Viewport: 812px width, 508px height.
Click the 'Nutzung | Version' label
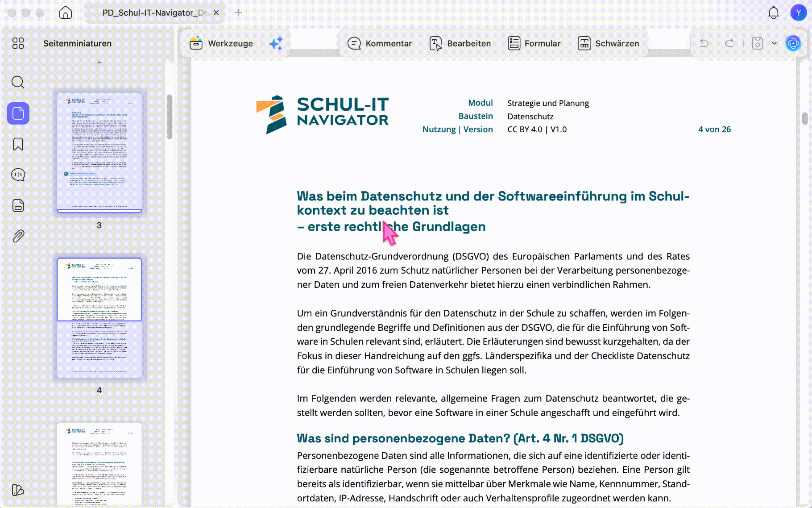click(x=458, y=129)
